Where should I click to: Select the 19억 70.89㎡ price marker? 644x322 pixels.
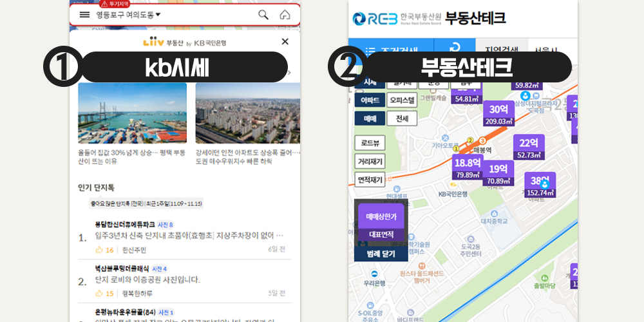[x=498, y=173]
